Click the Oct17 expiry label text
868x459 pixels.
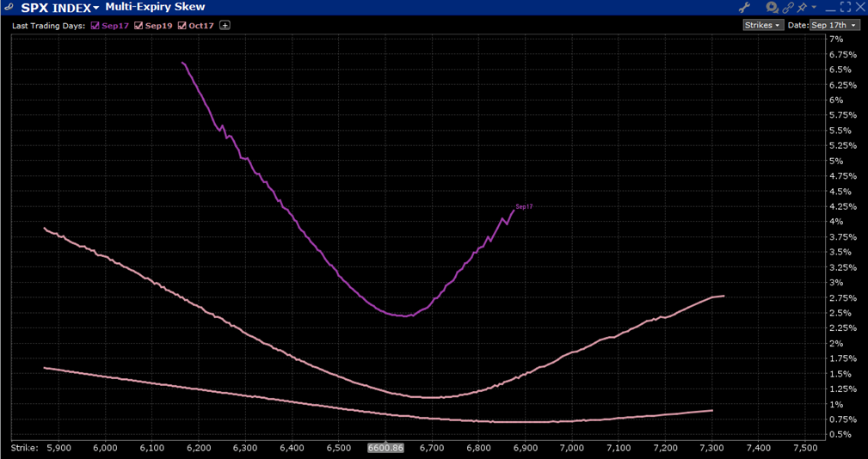point(201,26)
